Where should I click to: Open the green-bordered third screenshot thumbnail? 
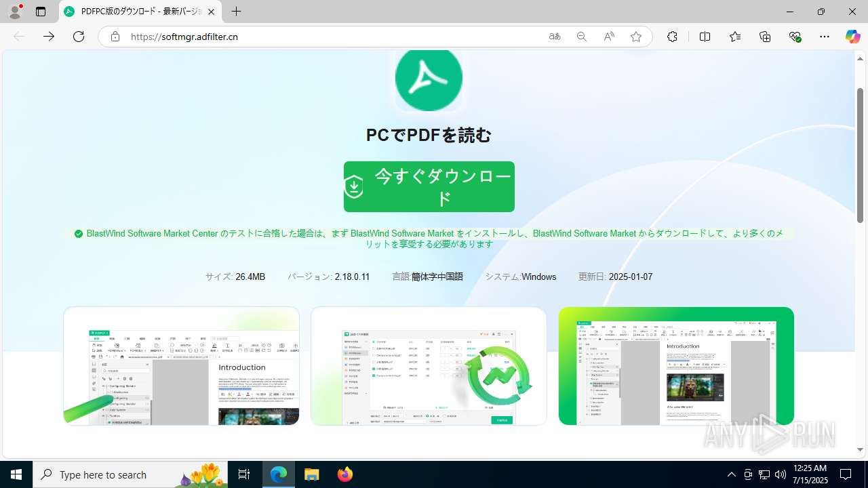[x=676, y=366]
